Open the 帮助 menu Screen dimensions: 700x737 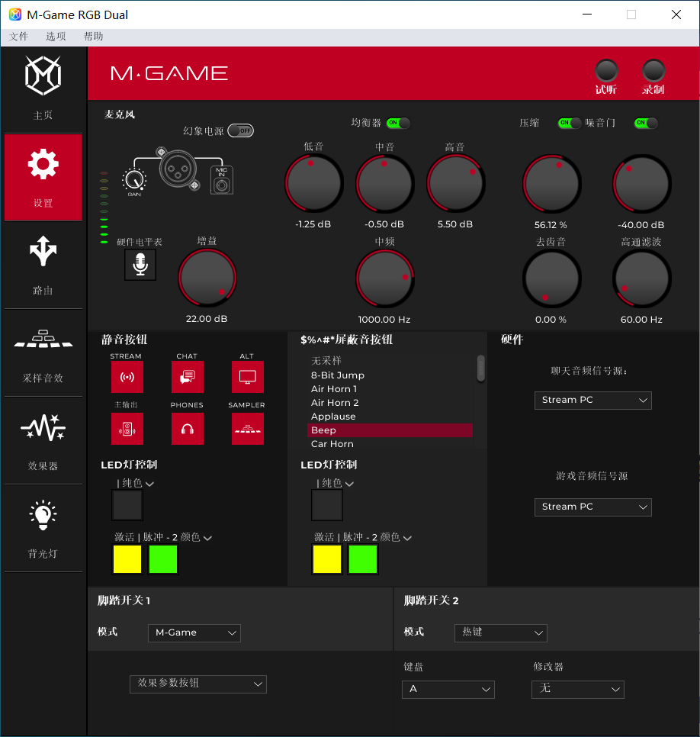(x=94, y=37)
